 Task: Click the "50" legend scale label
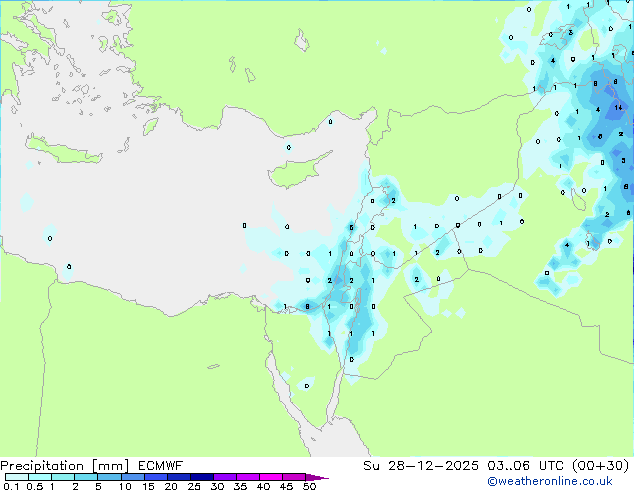[309, 486]
